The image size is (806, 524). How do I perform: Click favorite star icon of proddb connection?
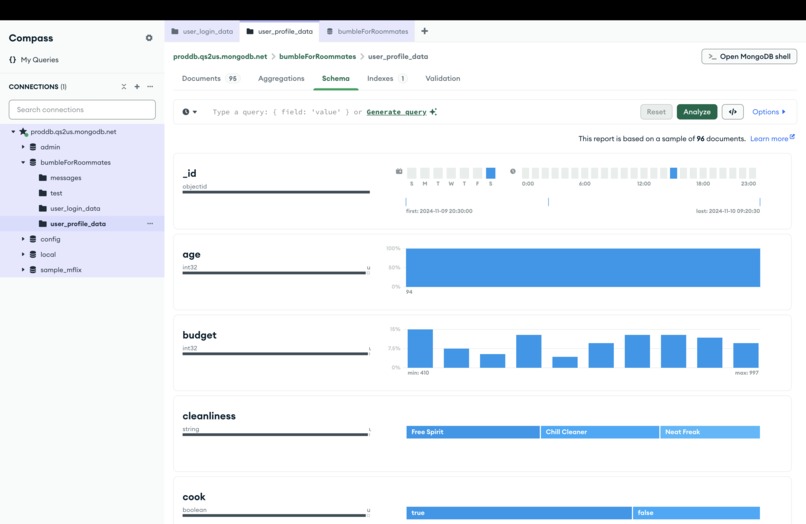(23, 132)
